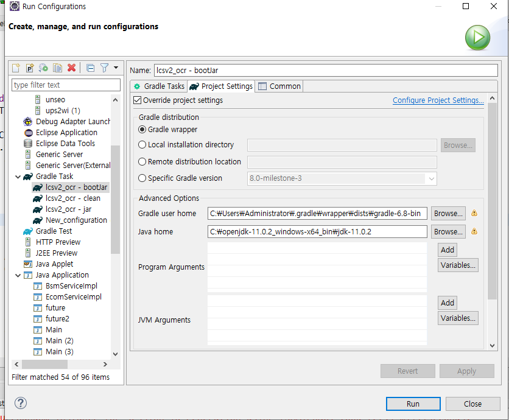
Task: Toggle Override project settings checkbox
Action: pyautogui.click(x=138, y=100)
